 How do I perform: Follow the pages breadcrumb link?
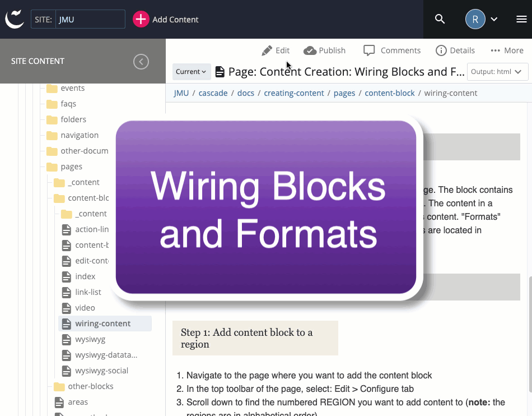344,93
